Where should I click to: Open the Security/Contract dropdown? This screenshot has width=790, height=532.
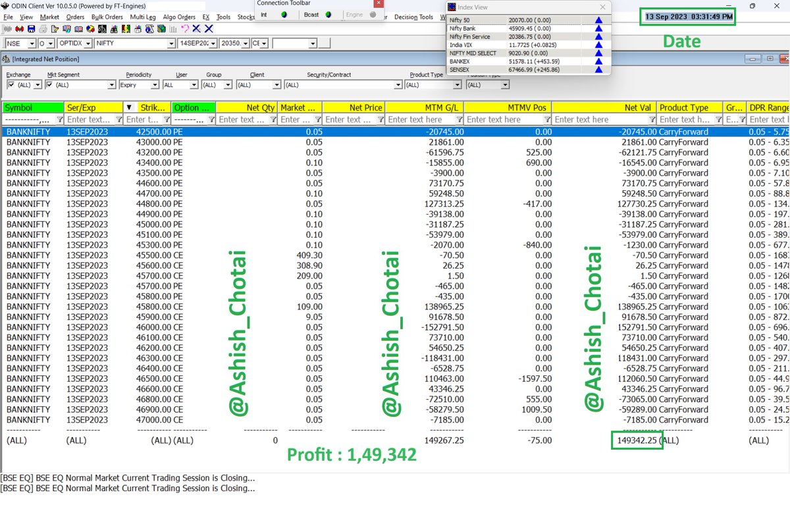pyautogui.click(x=398, y=85)
